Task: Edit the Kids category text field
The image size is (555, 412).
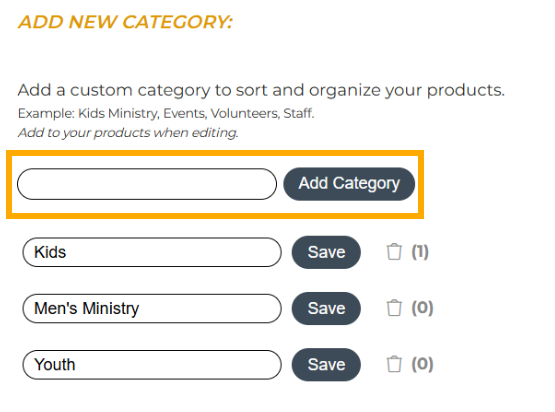Action: tap(152, 252)
